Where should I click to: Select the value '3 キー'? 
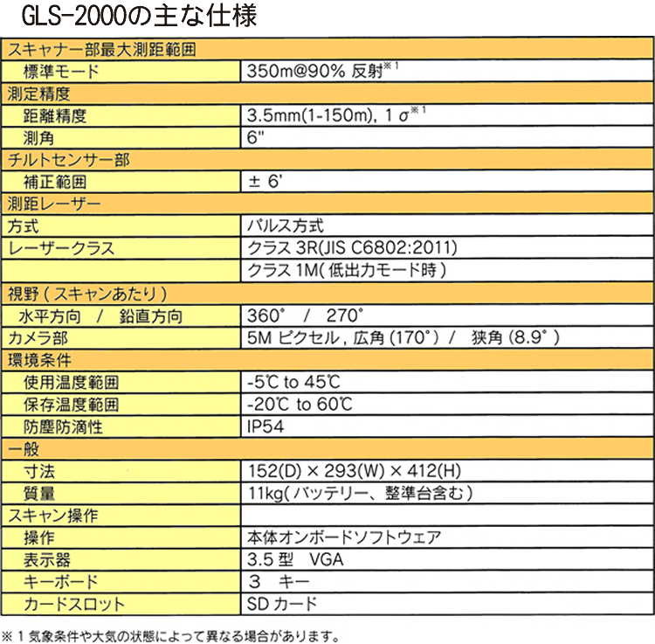point(279,582)
